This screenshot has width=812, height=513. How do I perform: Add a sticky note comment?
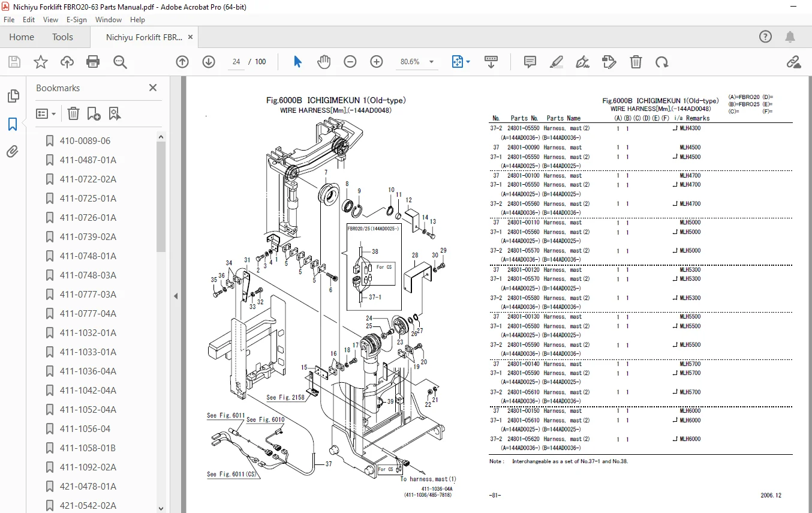click(530, 62)
